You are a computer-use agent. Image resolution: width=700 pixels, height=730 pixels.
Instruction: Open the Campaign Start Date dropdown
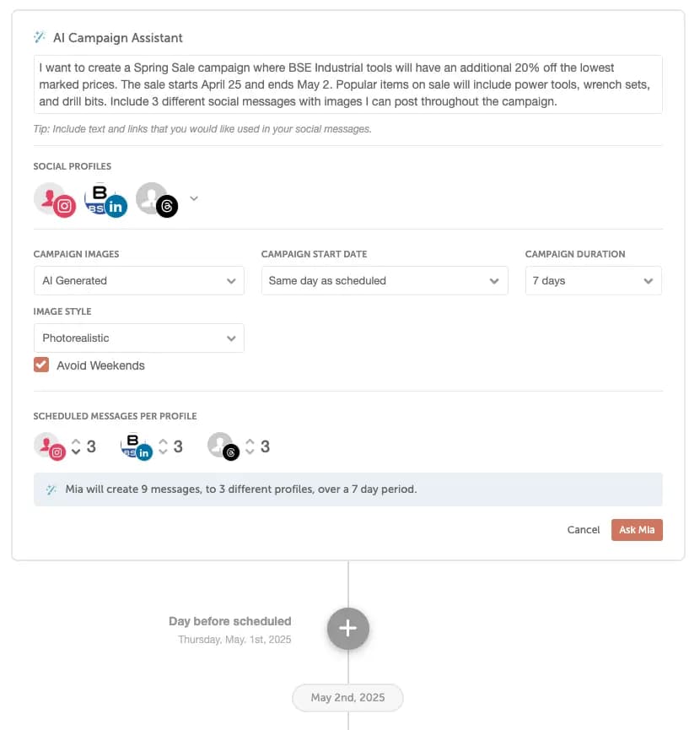click(385, 281)
